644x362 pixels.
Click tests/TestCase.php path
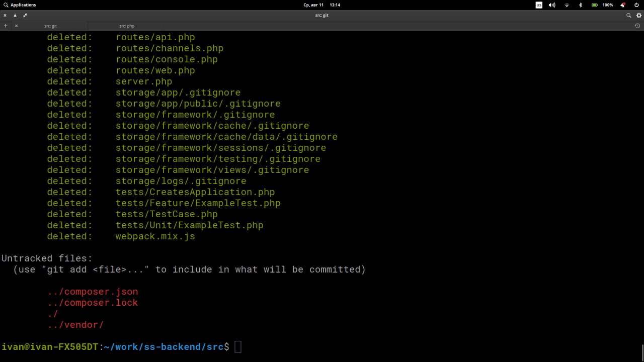167,214
